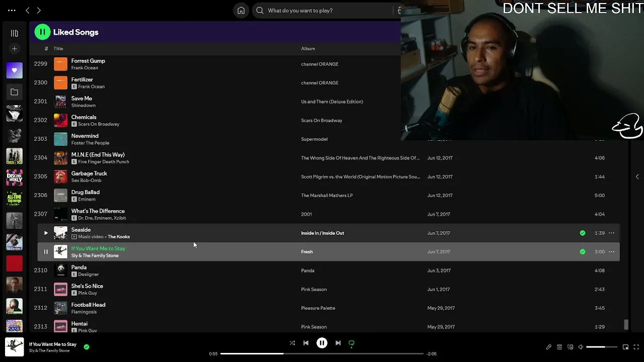Select the song Football Head

(x=89, y=305)
